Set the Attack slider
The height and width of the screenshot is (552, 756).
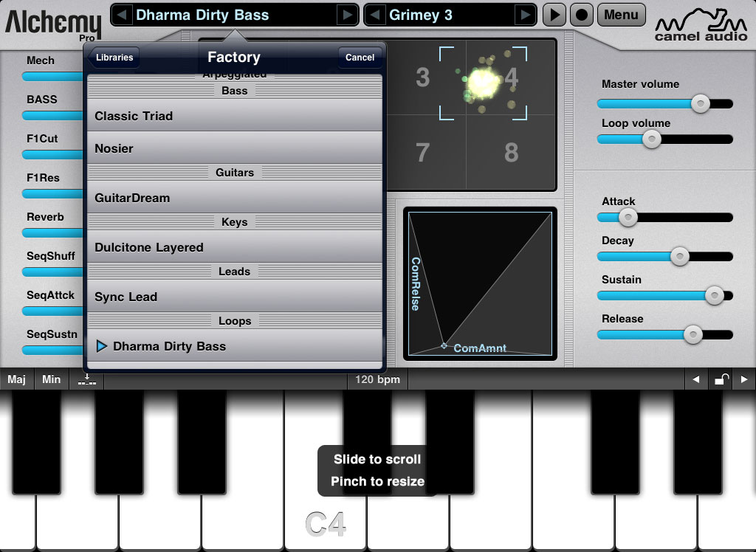pyautogui.click(x=665, y=218)
